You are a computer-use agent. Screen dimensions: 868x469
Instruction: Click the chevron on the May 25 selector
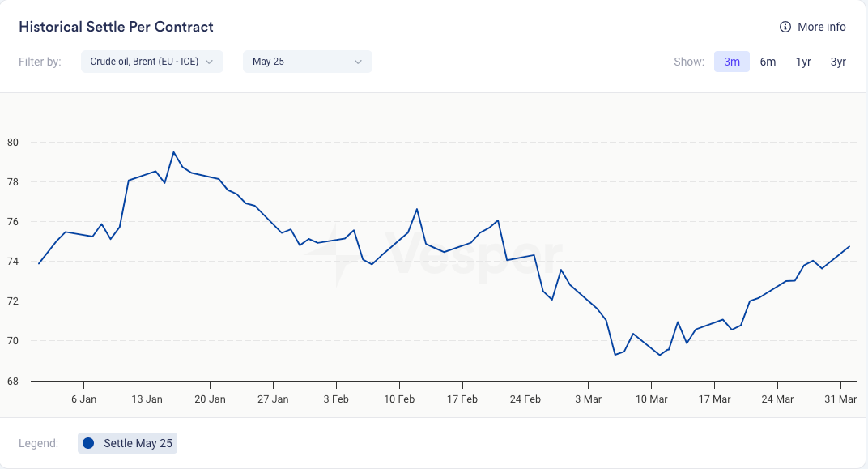point(358,62)
